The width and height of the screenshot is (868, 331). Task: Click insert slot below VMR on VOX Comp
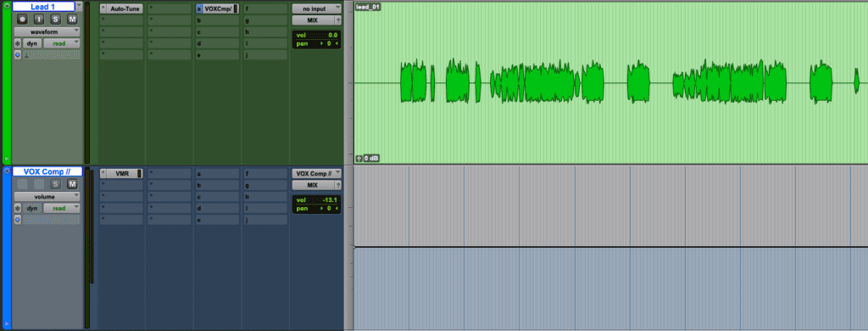[121, 185]
